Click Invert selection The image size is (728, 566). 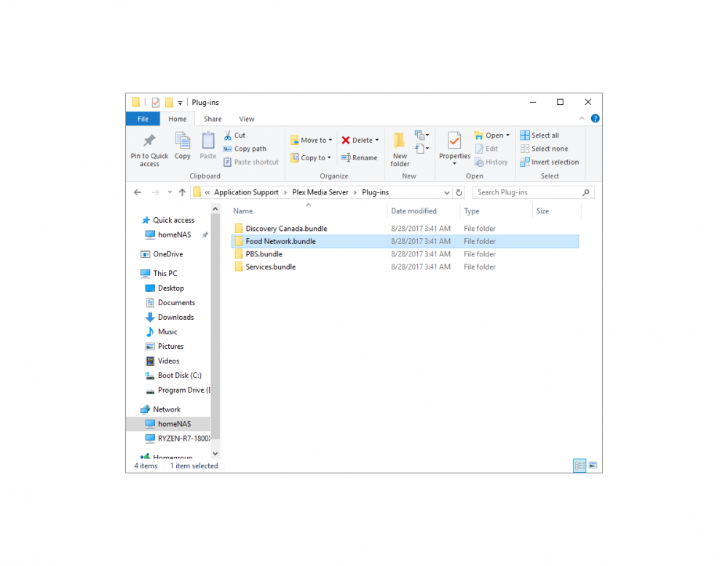pos(550,162)
